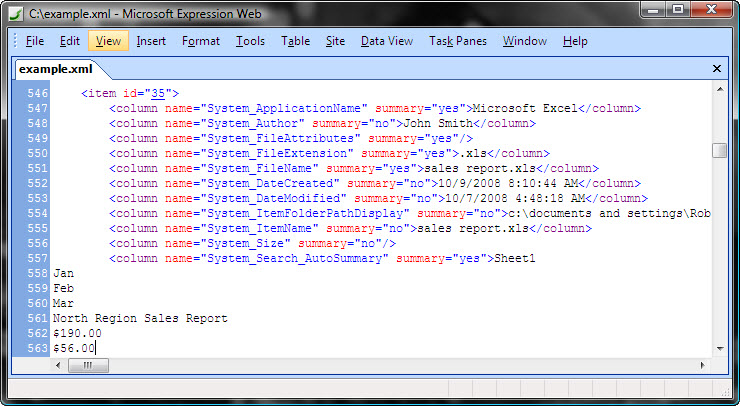740x406 pixels.
Task: Open the Table menu
Action: coord(295,41)
